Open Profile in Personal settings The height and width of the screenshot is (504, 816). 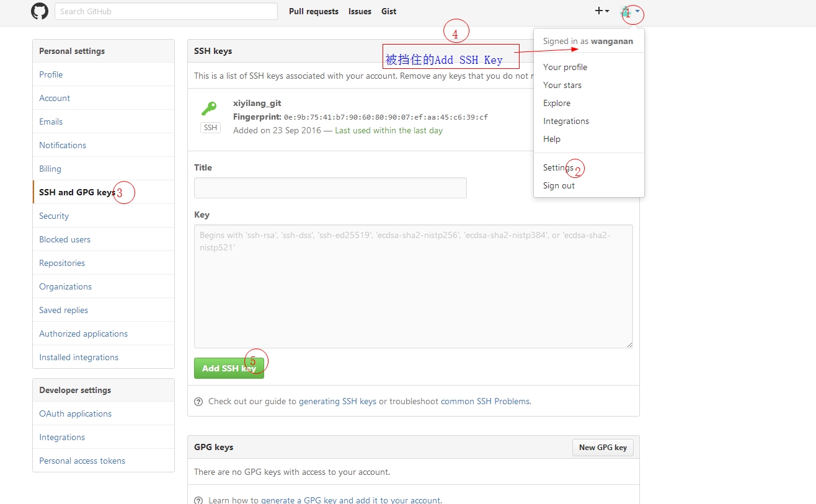point(104,74)
